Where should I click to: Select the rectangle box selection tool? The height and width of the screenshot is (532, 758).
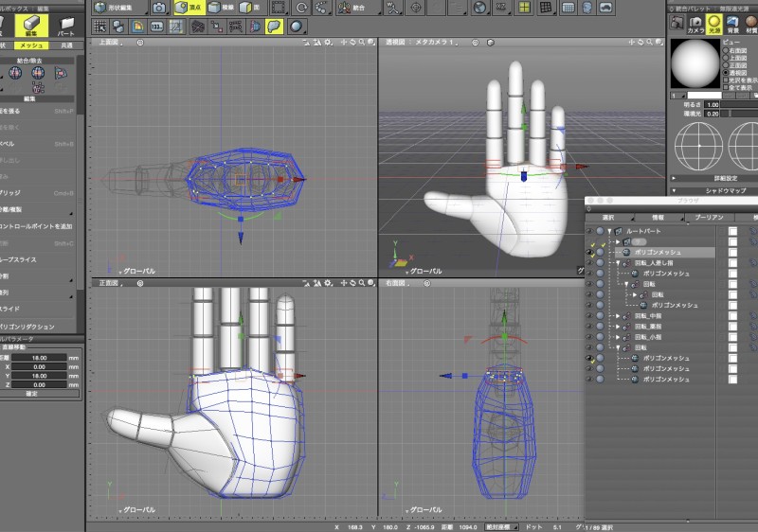coord(279,8)
